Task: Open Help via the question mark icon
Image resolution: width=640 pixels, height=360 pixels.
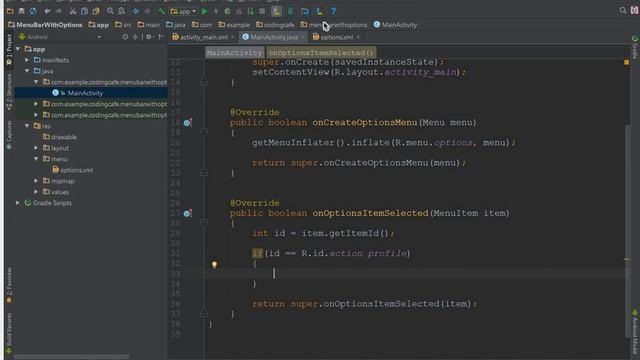Action: point(333,11)
